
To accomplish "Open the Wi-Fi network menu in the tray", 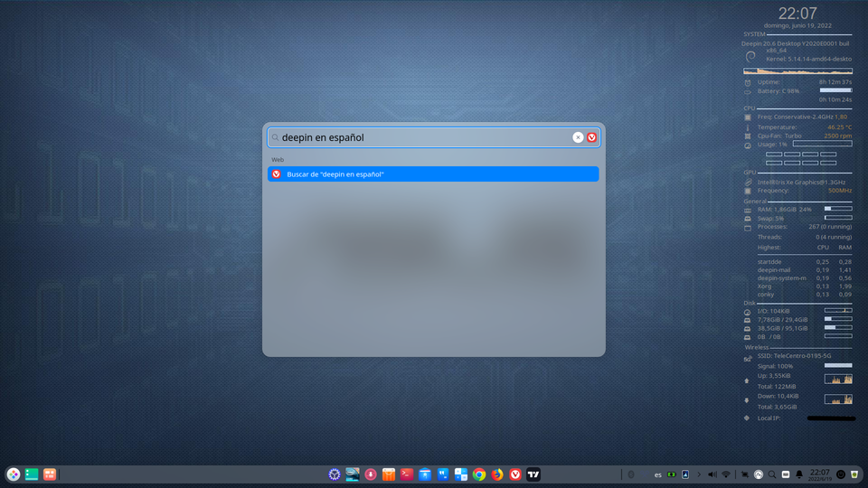I will tap(726, 474).
